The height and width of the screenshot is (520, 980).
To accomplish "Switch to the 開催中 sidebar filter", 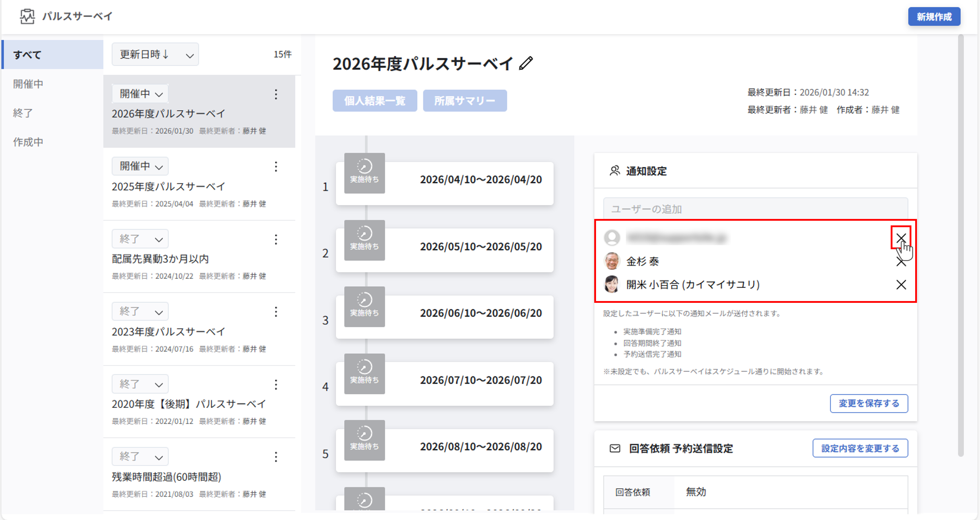I will 28,84.
